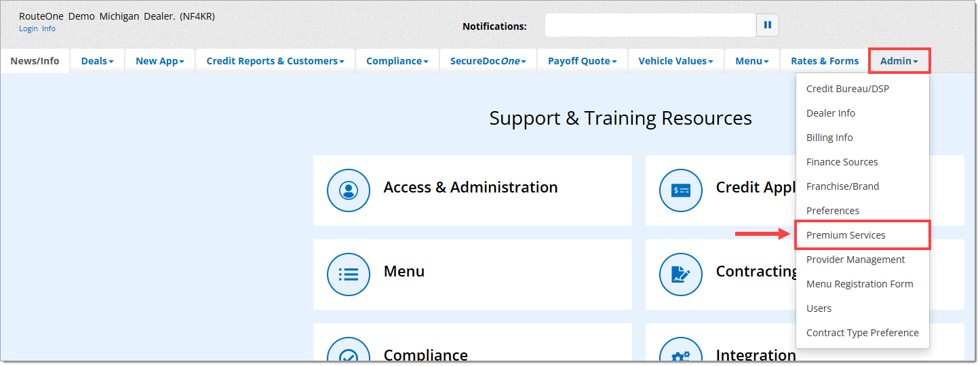
Task: Expand the New App dropdown
Action: 160,61
